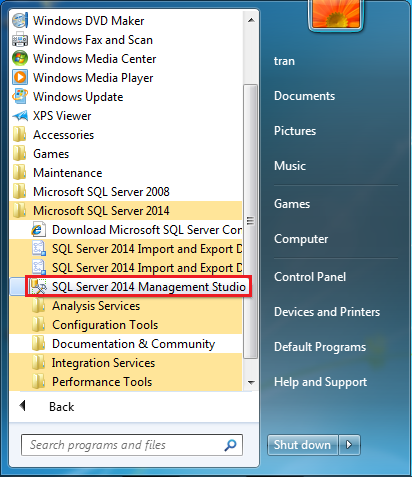Click the user account picture thumbnail
Image resolution: width=412 pixels, height=477 pixels.
336,14
